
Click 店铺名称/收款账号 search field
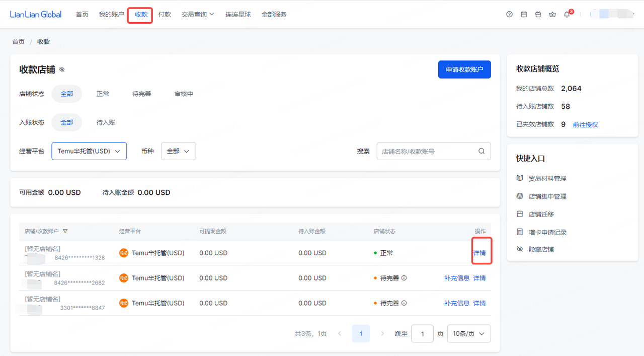434,151
